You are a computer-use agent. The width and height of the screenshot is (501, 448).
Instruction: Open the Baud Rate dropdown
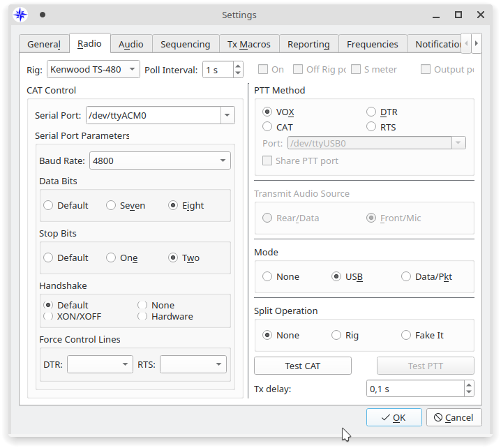tap(223, 160)
